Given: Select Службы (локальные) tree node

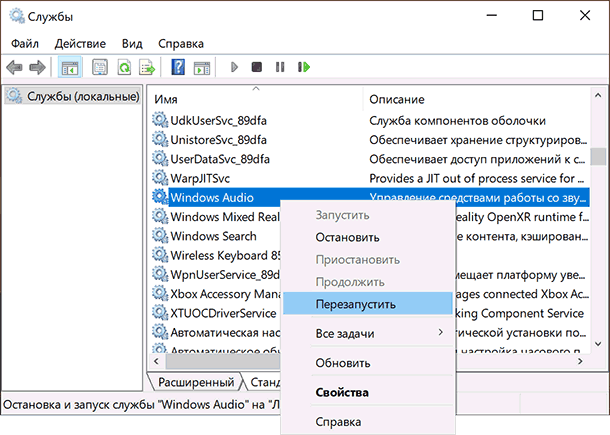Looking at the screenshot, I should pyautogui.click(x=73, y=96).
